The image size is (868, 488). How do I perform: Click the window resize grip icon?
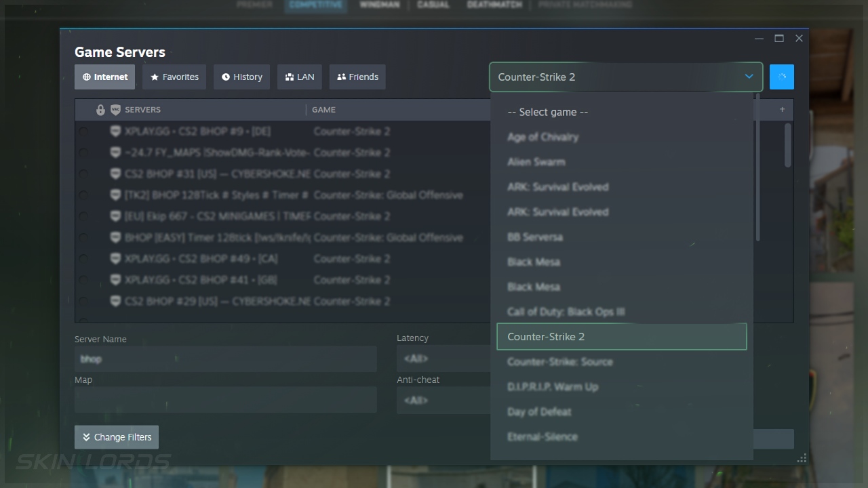coord(802,459)
